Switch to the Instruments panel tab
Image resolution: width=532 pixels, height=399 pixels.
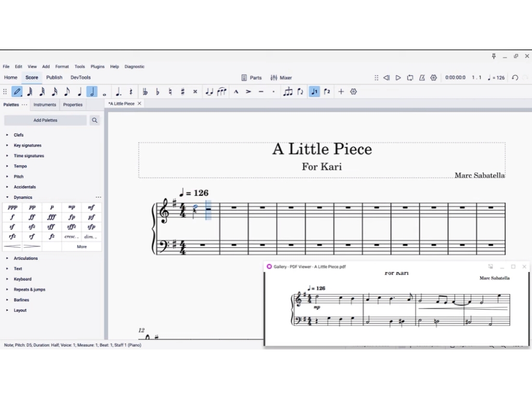(x=45, y=104)
